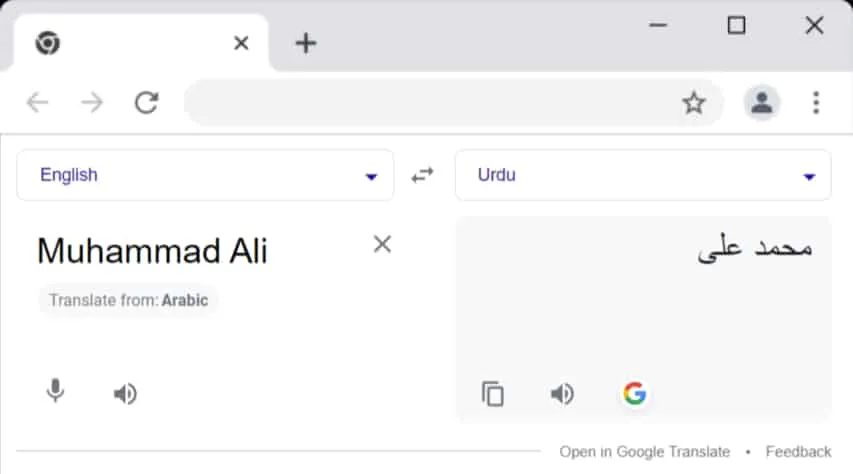The image size is (853, 474).
Task: Reload the current page
Action: coord(146,103)
